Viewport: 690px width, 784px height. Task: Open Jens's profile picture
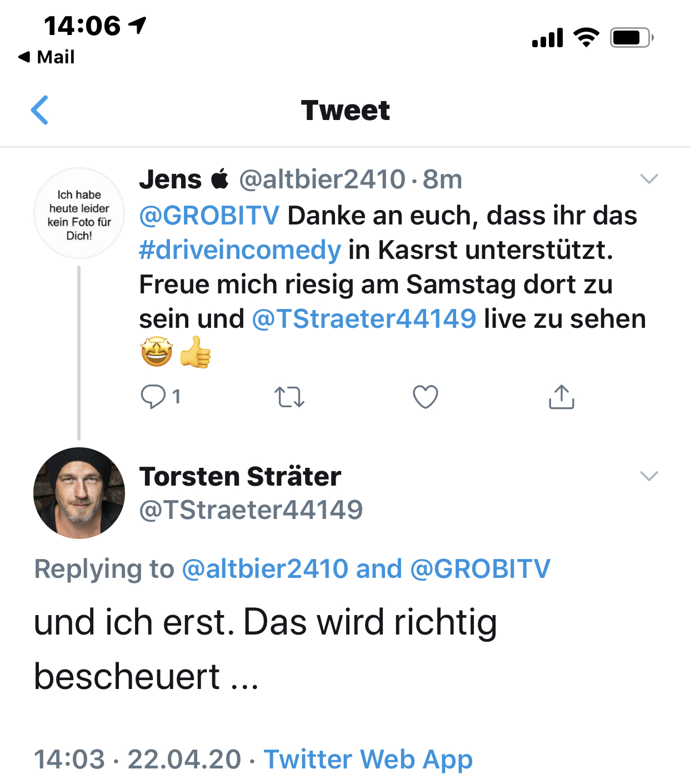click(x=79, y=213)
